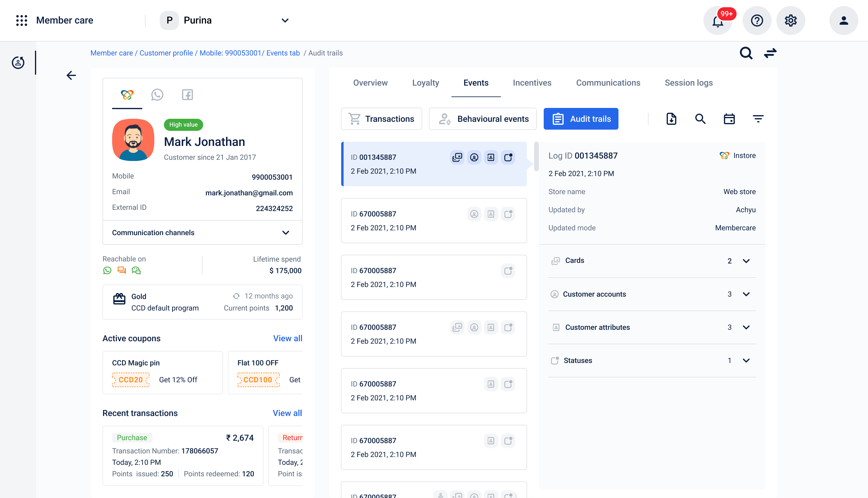Click the download audit trail icon
Screen dimensions: 868x498
click(x=671, y=119)
